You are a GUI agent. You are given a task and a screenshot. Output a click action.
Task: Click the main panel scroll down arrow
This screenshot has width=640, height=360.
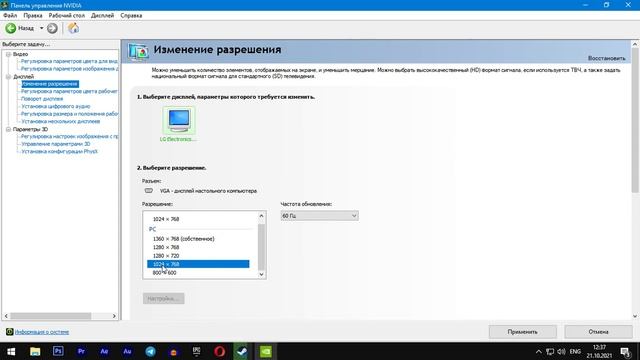tap(635, 316)
